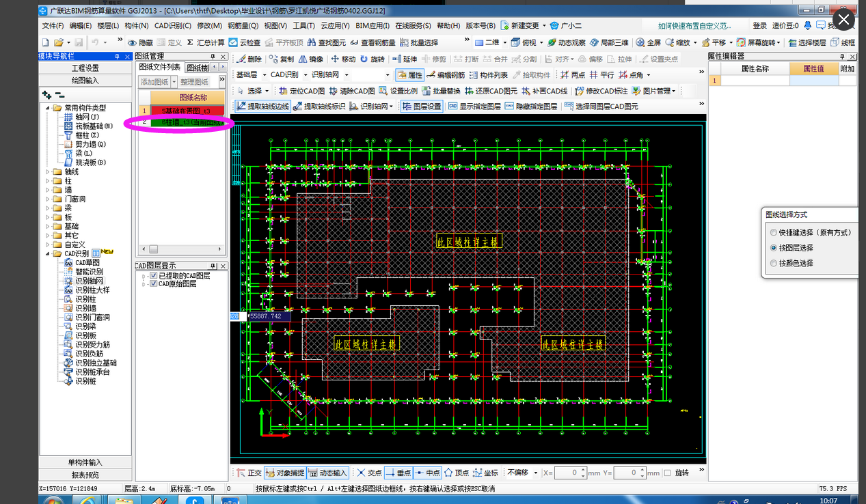Expand the 基础 tree folder
The height and width of the screenshot is (504, 866).
pos(48,226)
